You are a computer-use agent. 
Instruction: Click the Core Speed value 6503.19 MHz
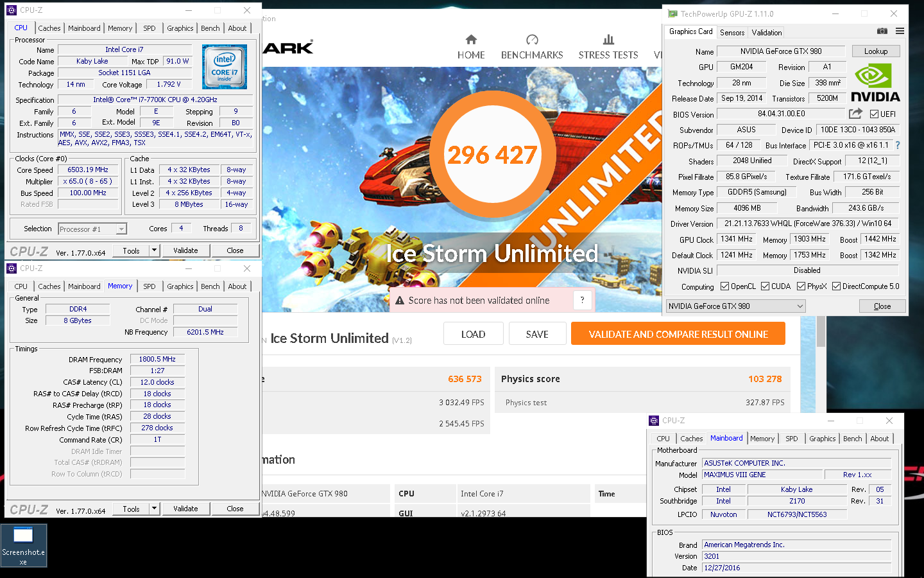(x=88, y=170)
